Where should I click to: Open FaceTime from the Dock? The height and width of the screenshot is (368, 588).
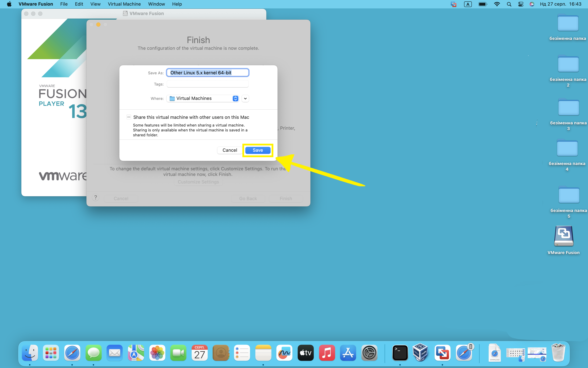click(x=178, y=353)
